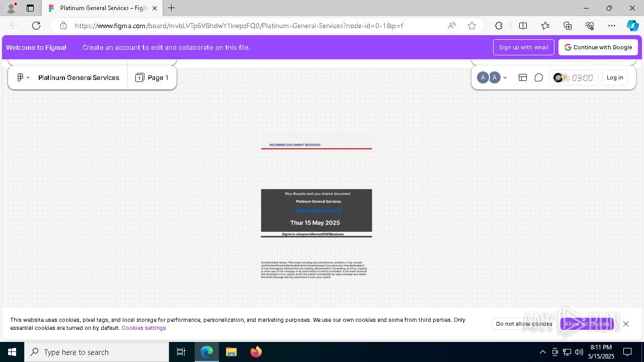Launch Firefox from the taskbar
Image resolution: width=644 pixels, height=362 pixels.
point(256,352)
